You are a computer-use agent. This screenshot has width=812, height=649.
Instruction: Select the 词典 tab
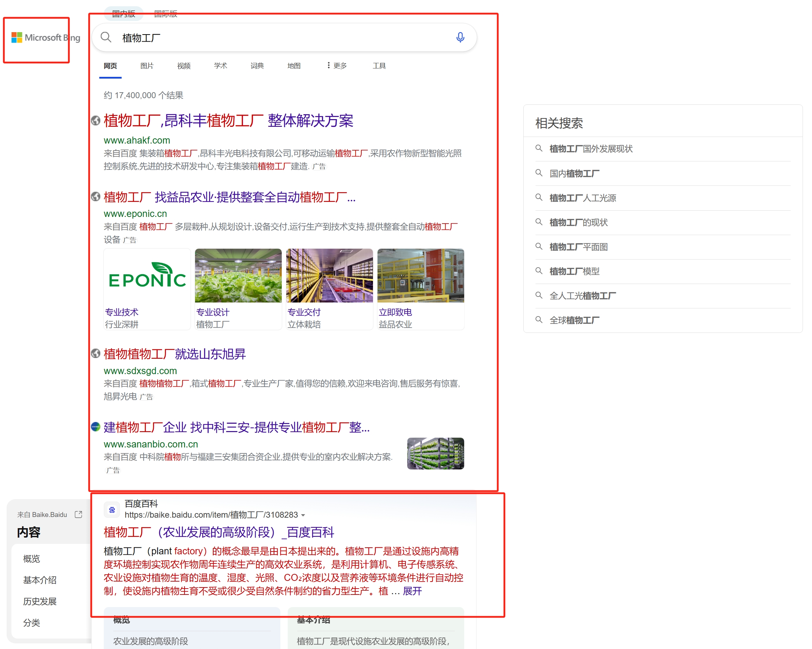pos(257,66)
